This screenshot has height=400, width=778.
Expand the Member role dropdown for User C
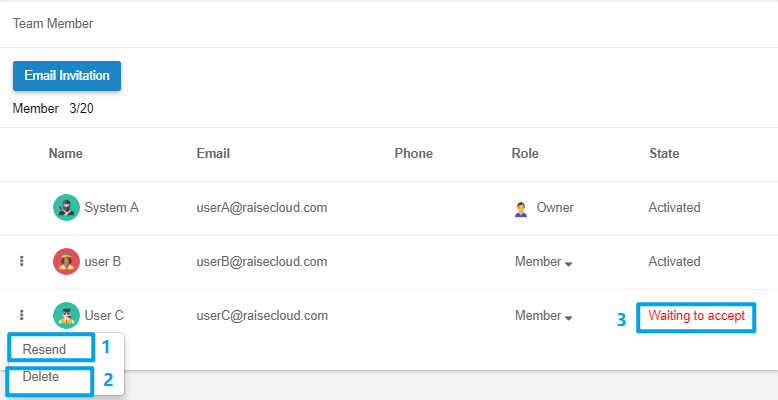coord(544,316)
